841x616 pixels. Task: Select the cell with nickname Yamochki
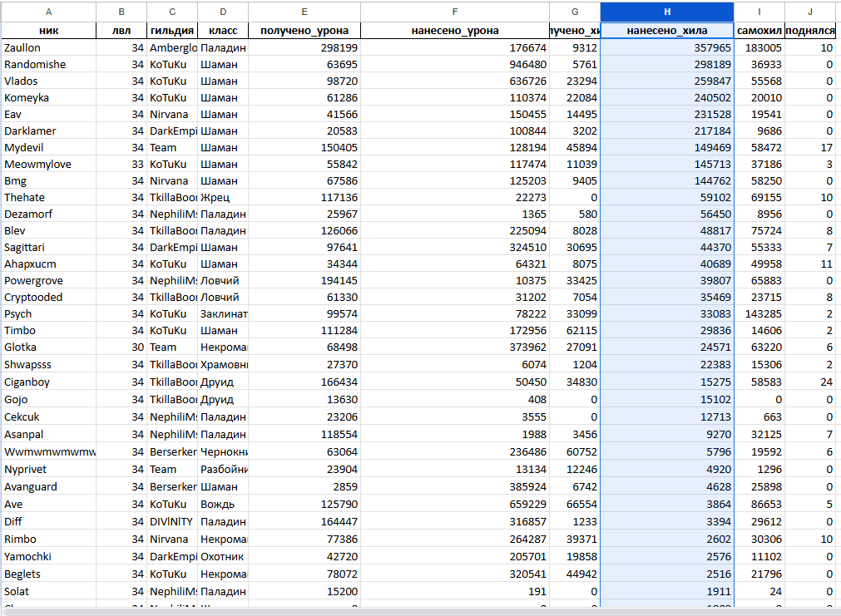coord(48,556)
